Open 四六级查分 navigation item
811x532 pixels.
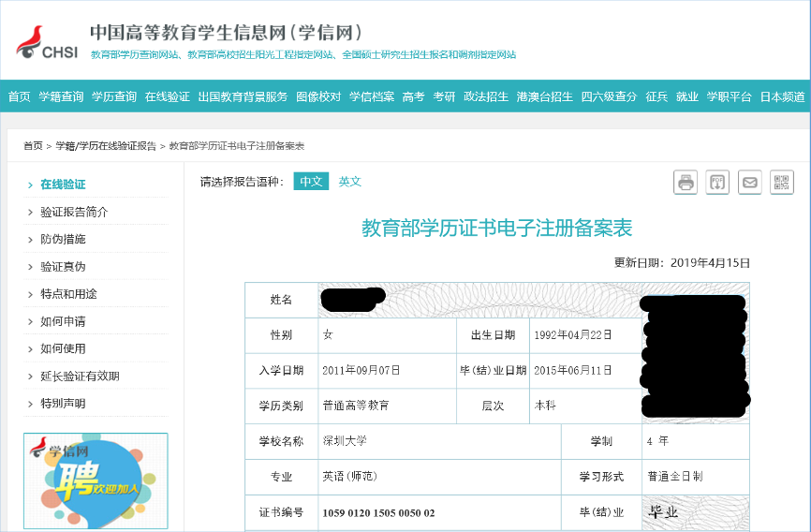click(x=609, y=96)
